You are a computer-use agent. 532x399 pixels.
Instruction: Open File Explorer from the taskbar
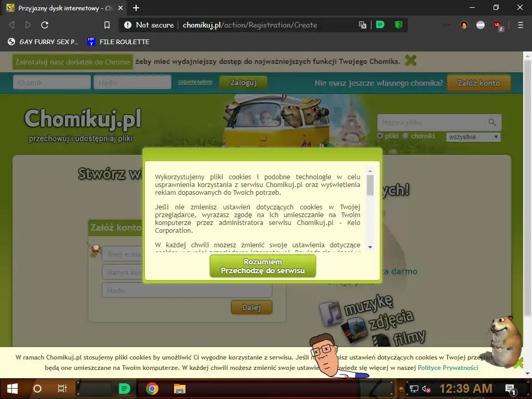[179, 389]
